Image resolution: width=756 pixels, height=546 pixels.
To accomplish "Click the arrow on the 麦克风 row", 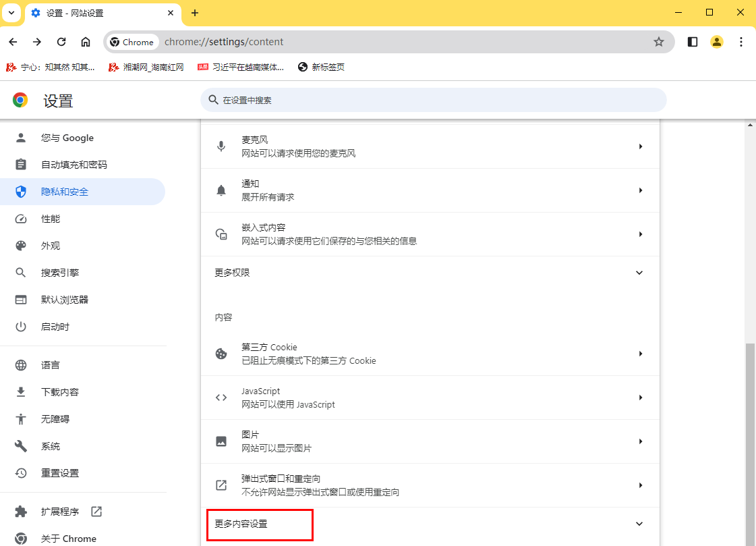I will click(640, 146).
